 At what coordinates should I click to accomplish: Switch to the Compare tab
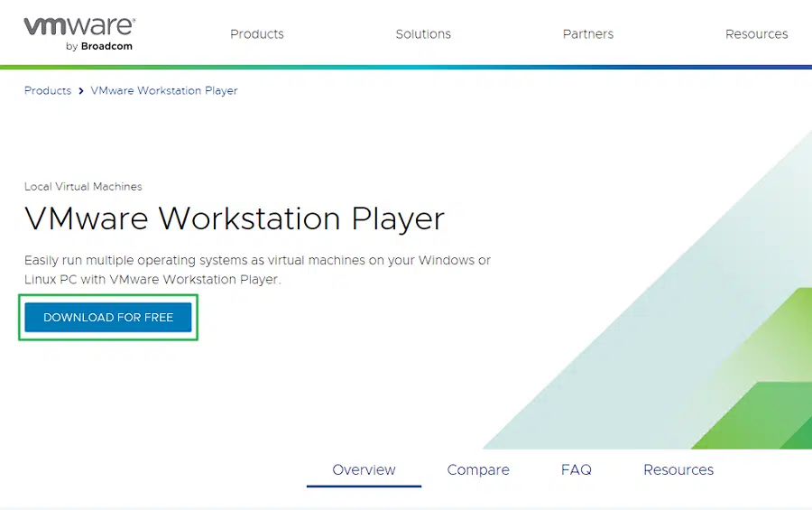click(x=478, y=470)
